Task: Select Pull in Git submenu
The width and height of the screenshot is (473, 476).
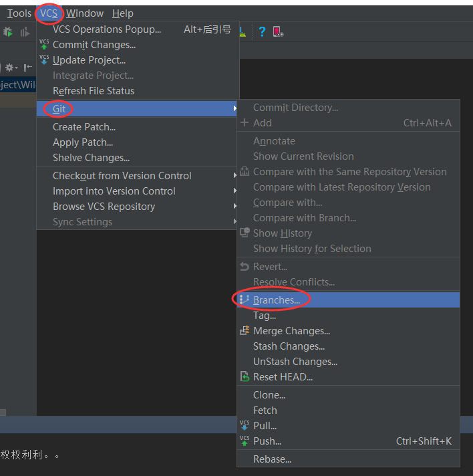Action: [348, 426]
